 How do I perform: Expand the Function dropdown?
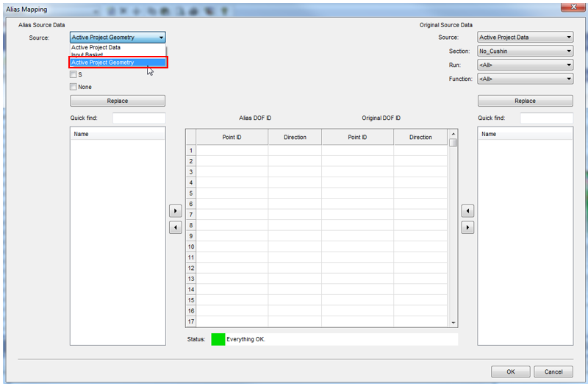pos(525,79)
